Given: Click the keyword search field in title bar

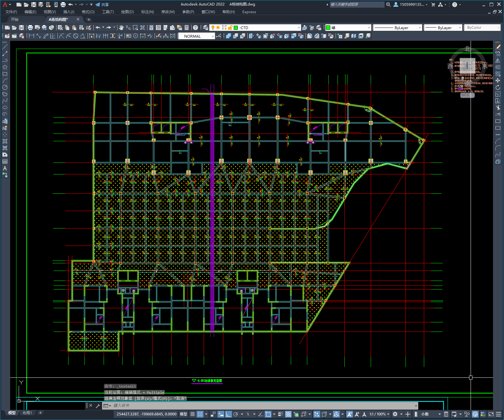Looking at the screenshot, I should pyautogui.click(x=357, y=5).
